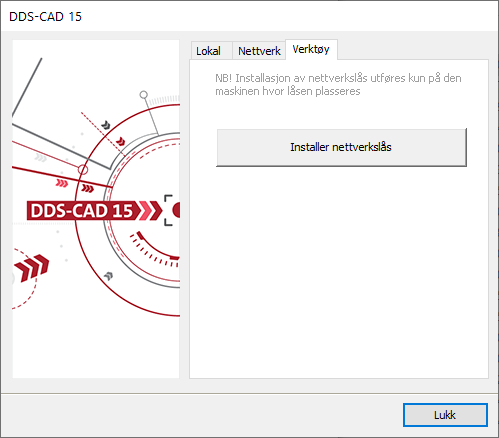Click the NB! installation notice text
The height and width of the screenshot is (438, 499).
(x=338, y=85)
